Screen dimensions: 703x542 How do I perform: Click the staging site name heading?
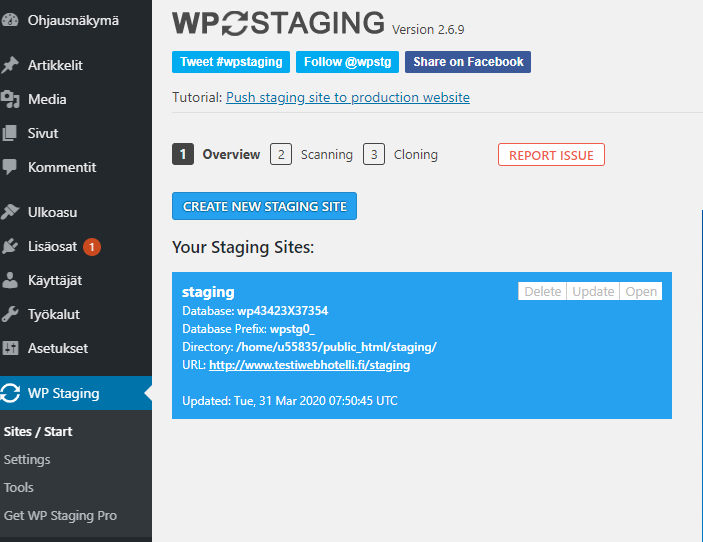[208, 292]
